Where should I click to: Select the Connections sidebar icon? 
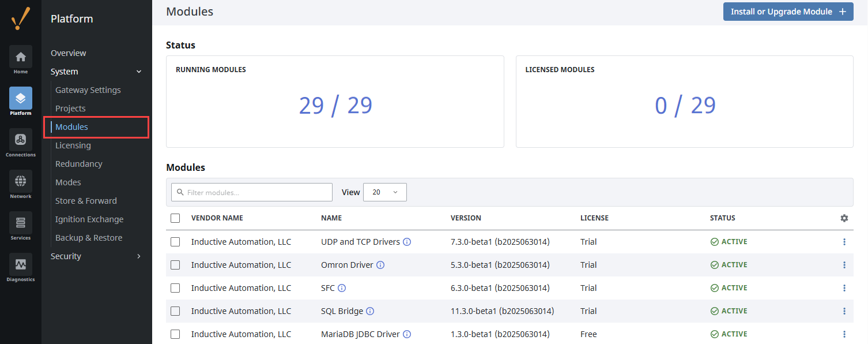pyautogui.click(x=21, y=140)
